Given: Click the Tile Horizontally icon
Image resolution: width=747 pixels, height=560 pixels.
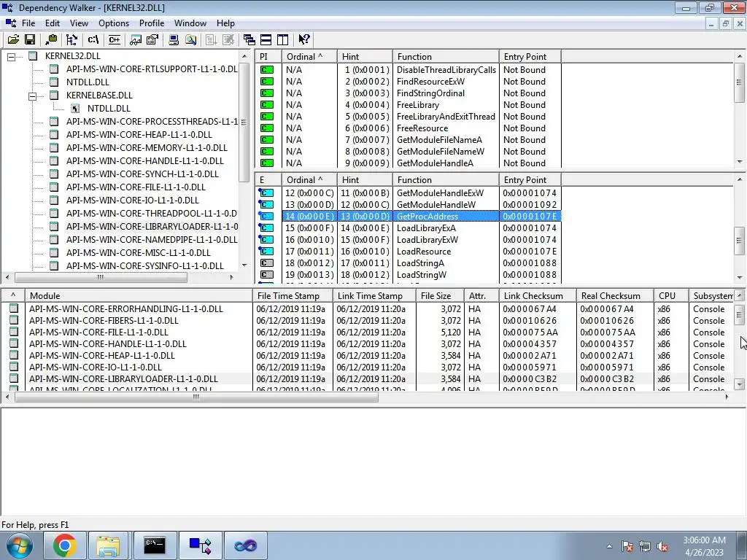Looking at the screenshot, I should coord(266,39).
